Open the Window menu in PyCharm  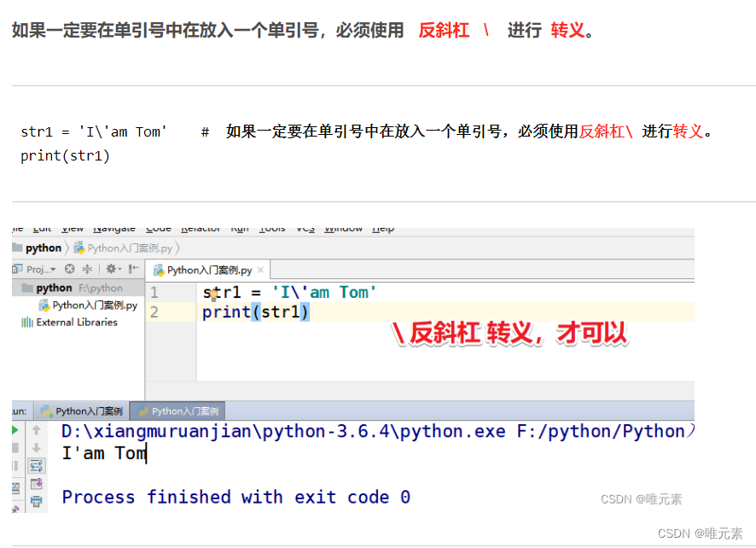(x=343, y=229)
